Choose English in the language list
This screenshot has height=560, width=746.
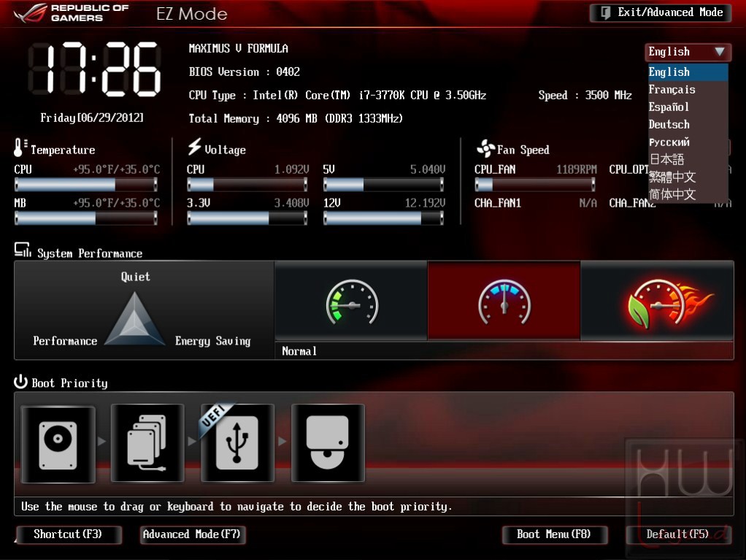coord(688,72)
